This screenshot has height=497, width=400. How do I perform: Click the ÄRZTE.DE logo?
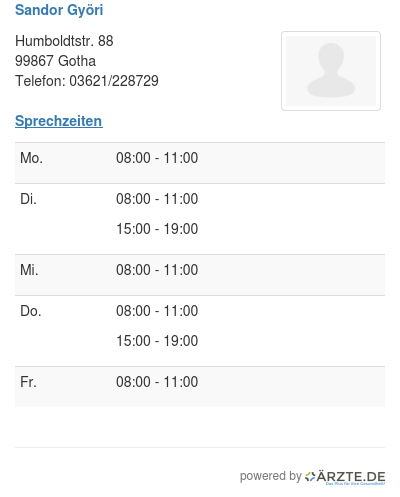(345, 477)
